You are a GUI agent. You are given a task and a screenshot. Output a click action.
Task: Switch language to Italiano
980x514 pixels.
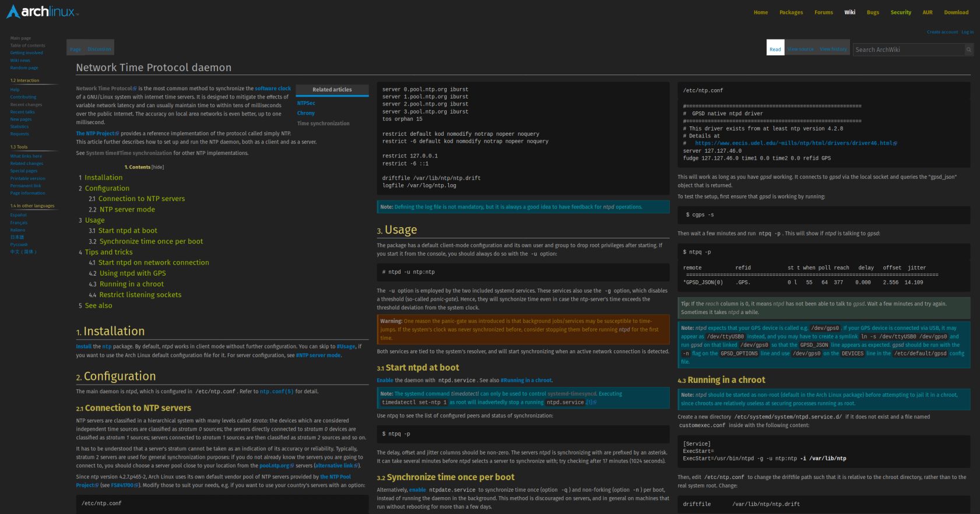point(18,230)
